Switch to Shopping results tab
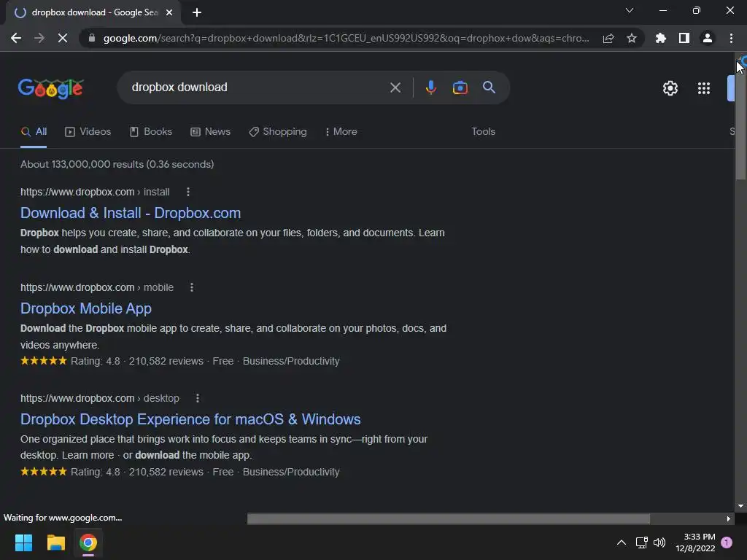This screenshot has width=747, height=560. [278, 132]
